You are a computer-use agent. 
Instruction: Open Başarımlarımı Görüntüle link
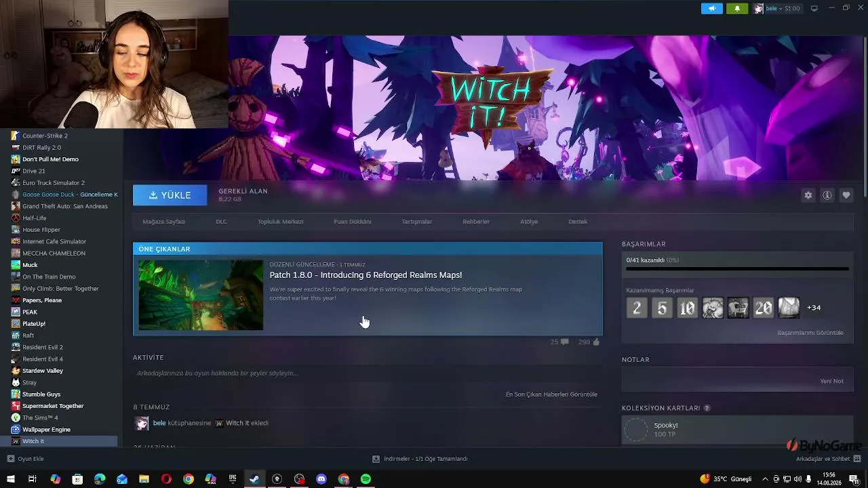810,333
